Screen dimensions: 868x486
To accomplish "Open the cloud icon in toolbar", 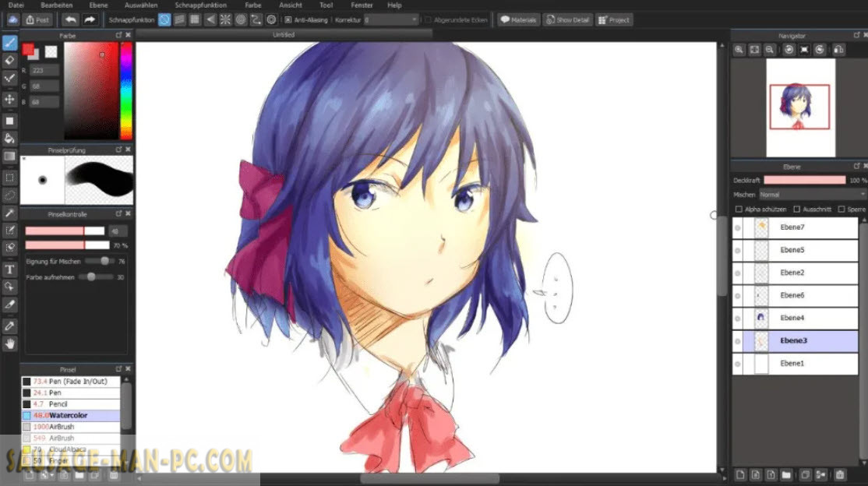I will [x=12, y=20].
